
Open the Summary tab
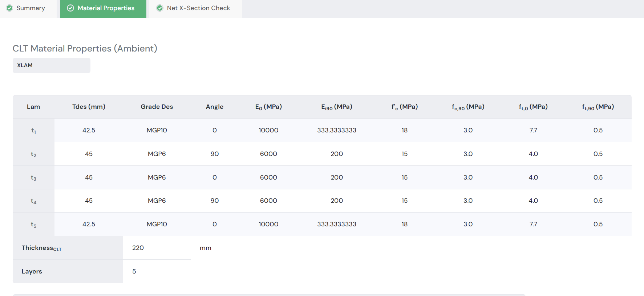[x=31, y=8]
